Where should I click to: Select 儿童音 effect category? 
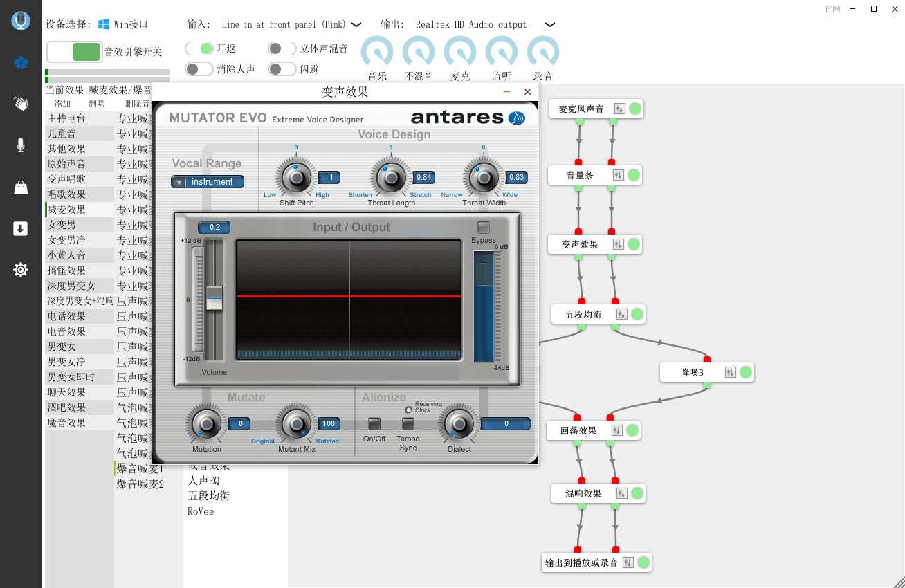[80, 134]
